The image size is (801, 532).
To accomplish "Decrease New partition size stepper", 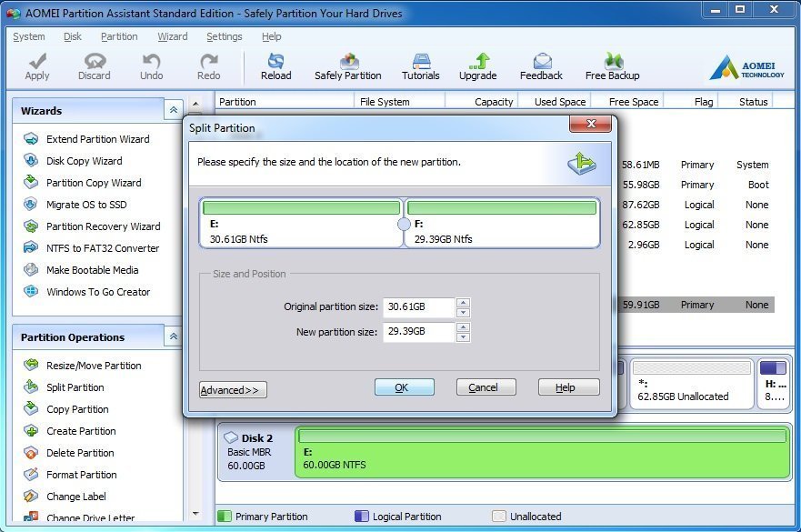I will point(464,336).
